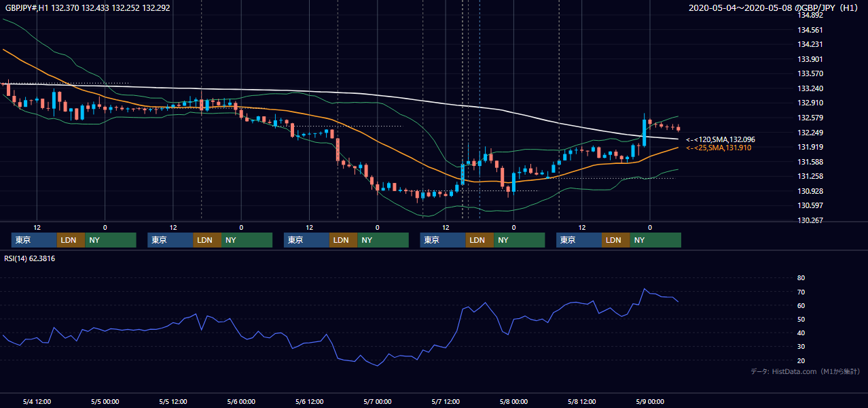Click RSI scale value 80

click(x=801, y=278)
